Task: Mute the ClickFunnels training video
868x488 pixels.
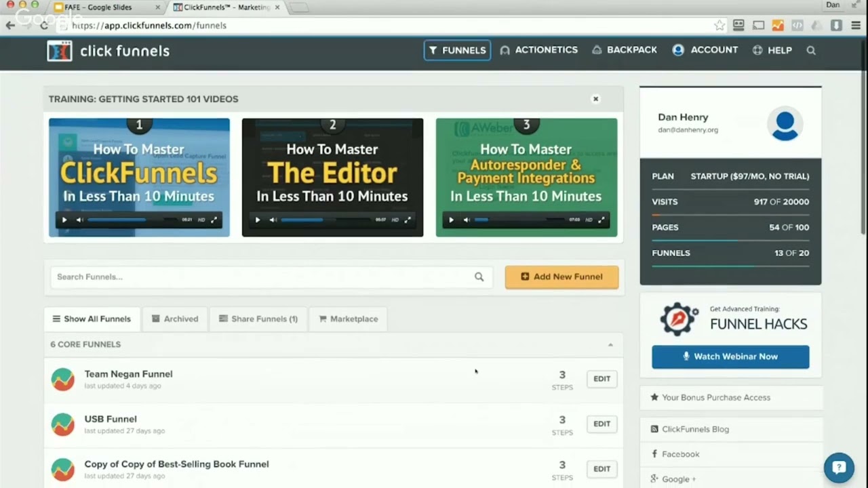Action: pyautogui.click(x=79, y=220)
